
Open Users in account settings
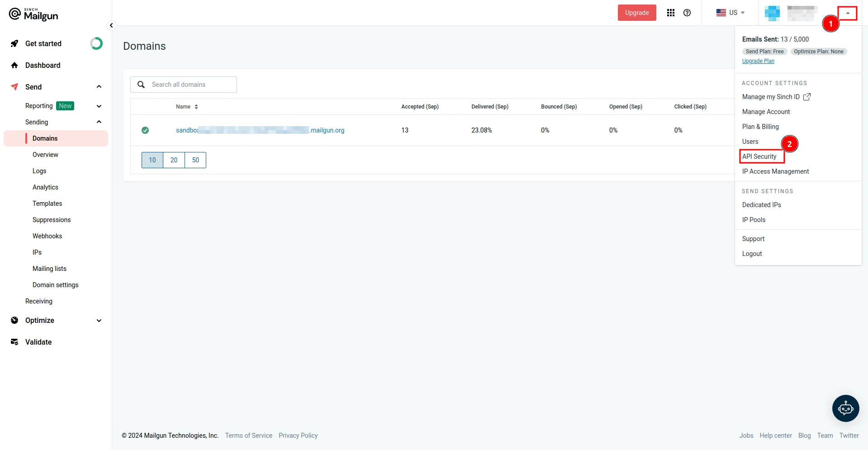tap(750, 142)
